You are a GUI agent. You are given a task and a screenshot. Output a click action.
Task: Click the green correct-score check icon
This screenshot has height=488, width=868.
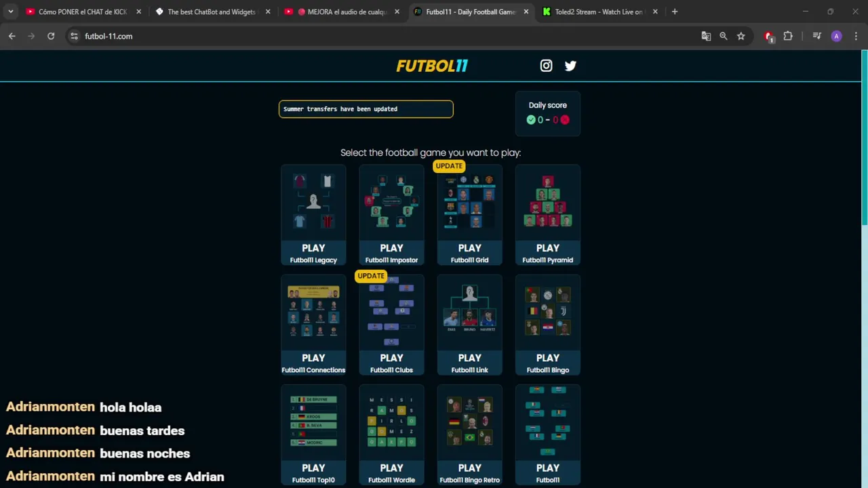coord(531,120)
